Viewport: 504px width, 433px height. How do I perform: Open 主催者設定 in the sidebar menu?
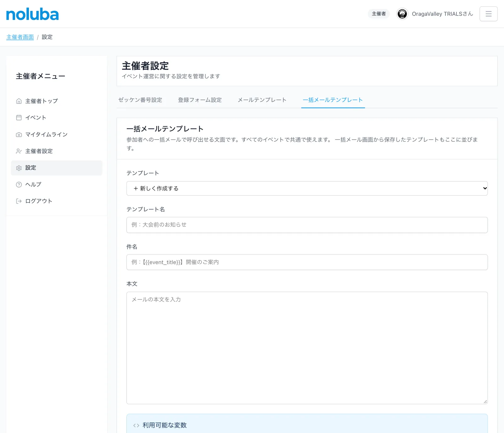(57, 151)
